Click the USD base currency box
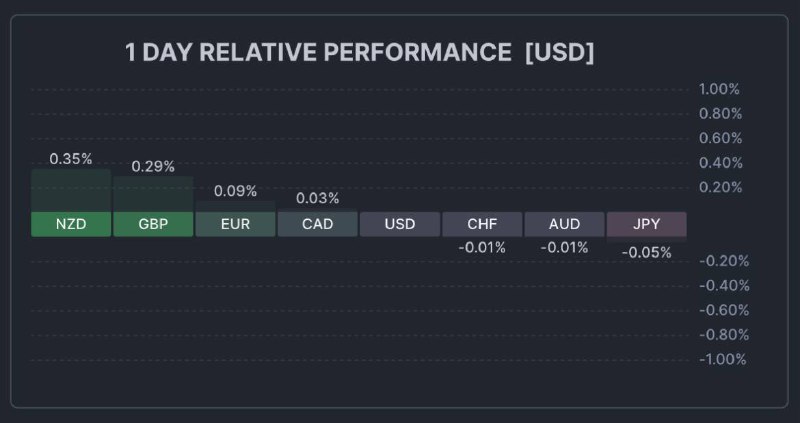Viewport: 800px width, 423px height. point(400,224)
